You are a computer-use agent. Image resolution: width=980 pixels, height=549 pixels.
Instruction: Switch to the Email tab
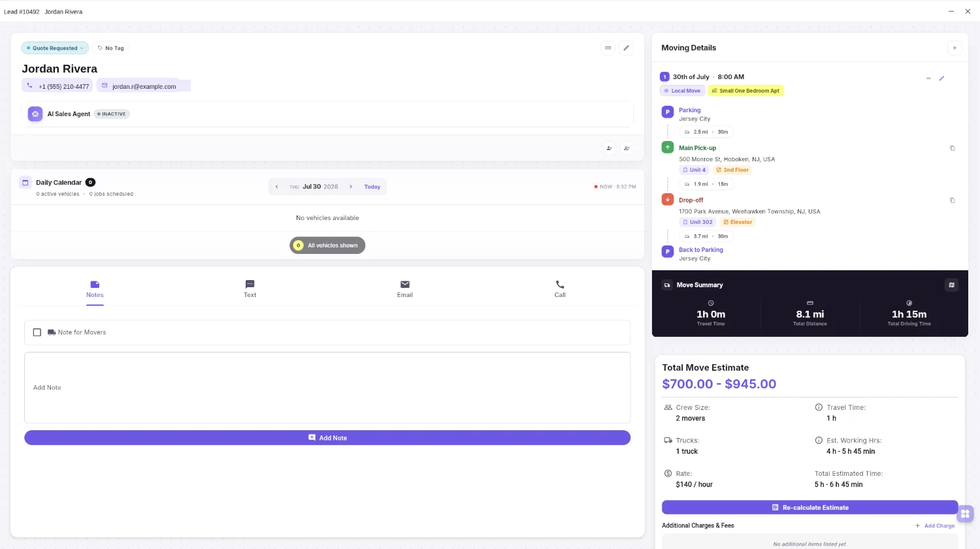[x=405, y=289]
